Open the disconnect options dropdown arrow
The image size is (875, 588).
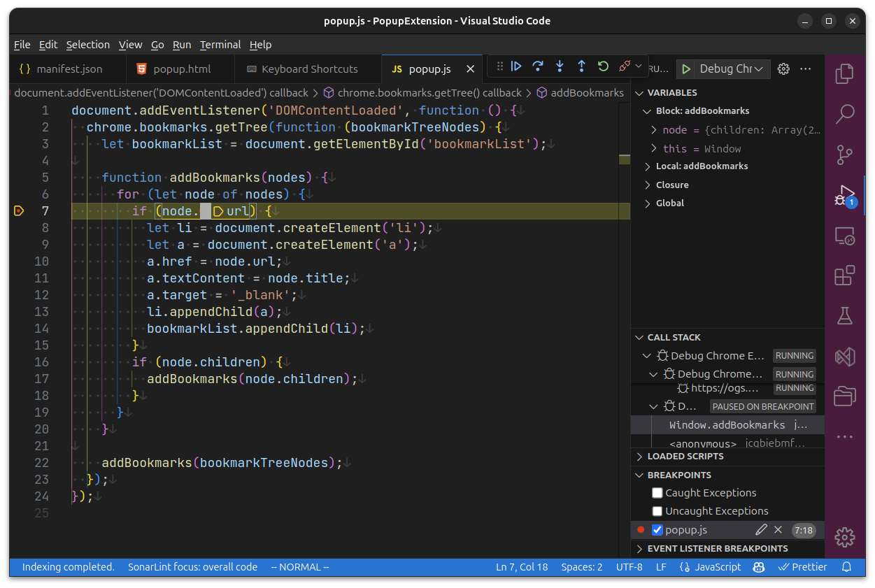[639, 66]
